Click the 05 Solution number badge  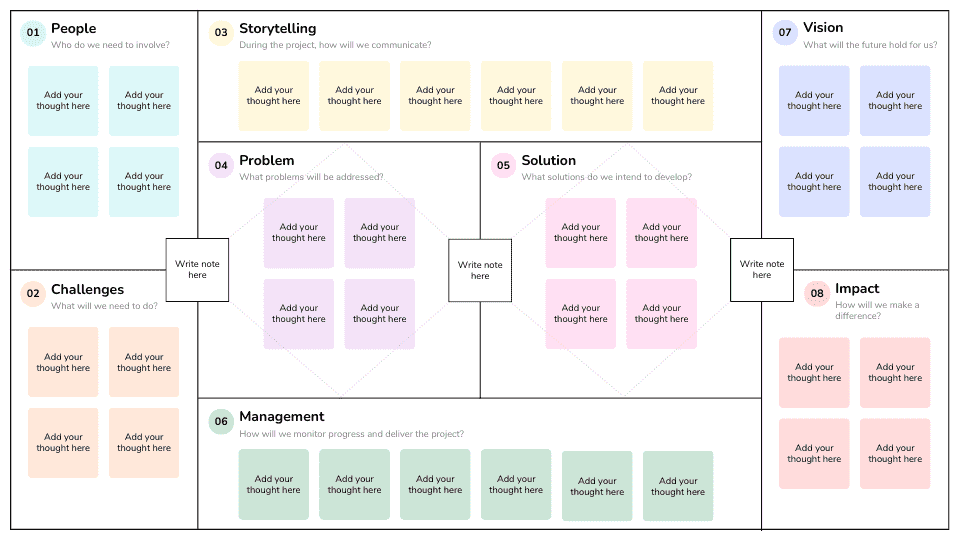coord(503,165)
